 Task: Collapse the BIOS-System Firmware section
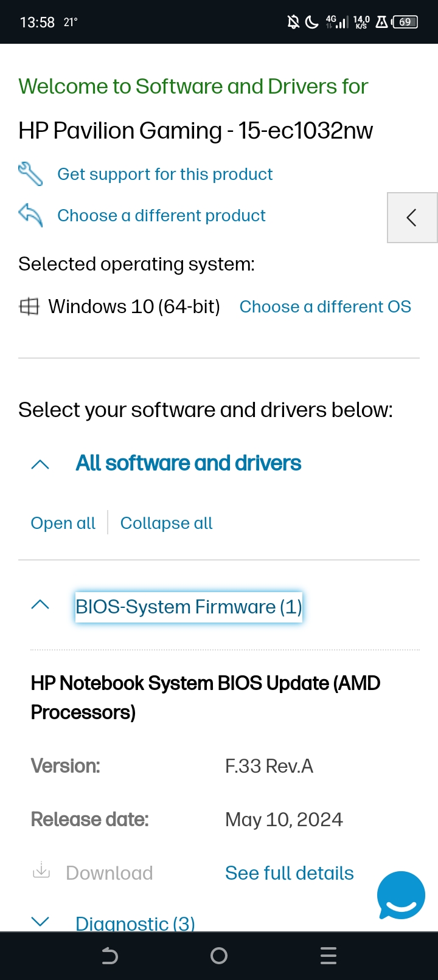click(x=40, y=605)
